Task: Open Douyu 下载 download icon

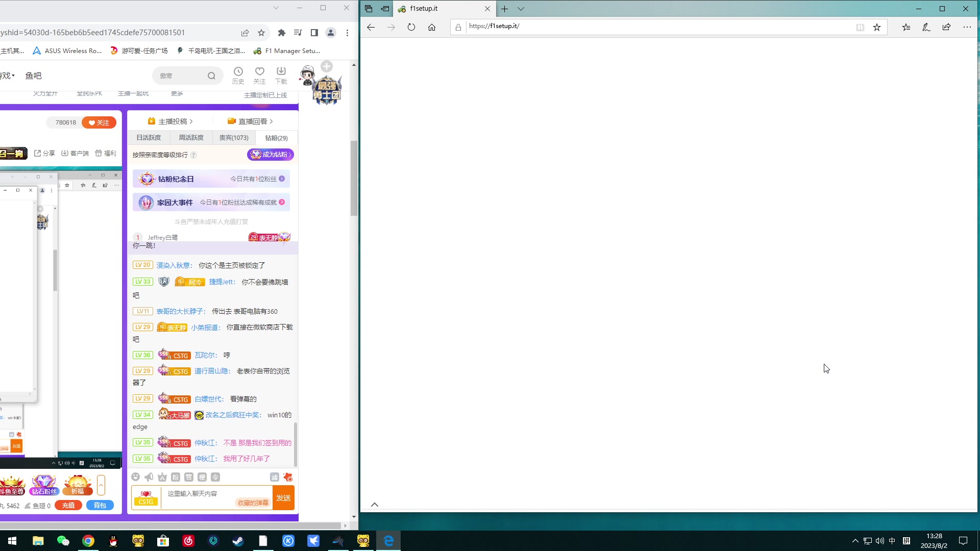Action: tap(281, 75)
